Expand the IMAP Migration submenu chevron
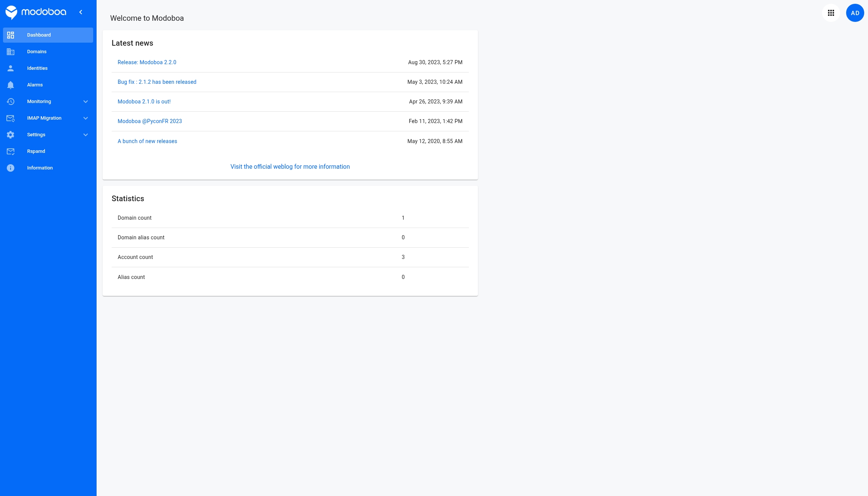Screen dimensions: 868x496 tap(86, 118)
